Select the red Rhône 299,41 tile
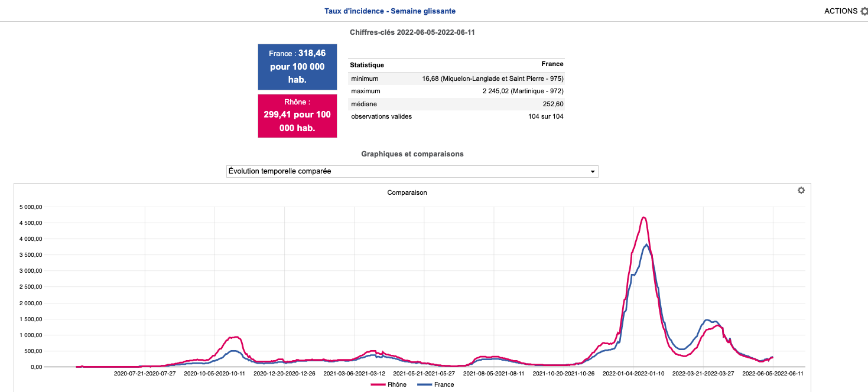Screen dimensions: 868x392 click(x=297, y=116)
